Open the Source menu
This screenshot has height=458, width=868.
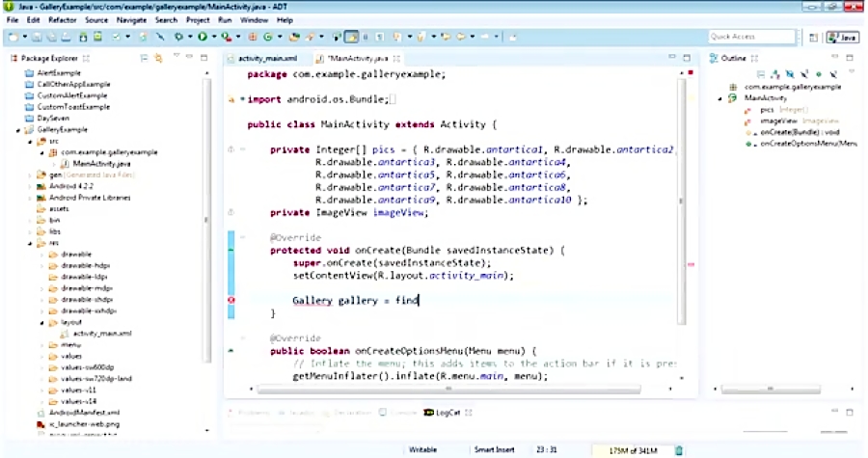click(96, 20)
